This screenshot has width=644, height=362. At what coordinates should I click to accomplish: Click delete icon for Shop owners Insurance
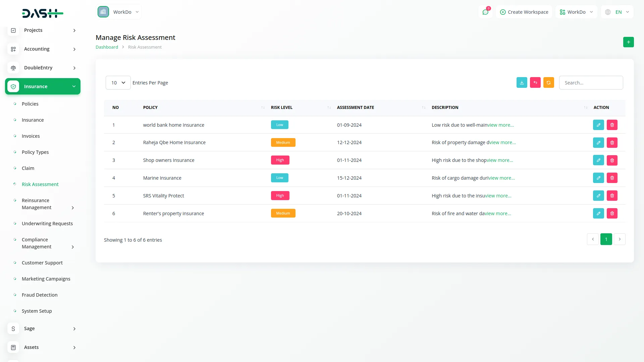tap(612, 160)
